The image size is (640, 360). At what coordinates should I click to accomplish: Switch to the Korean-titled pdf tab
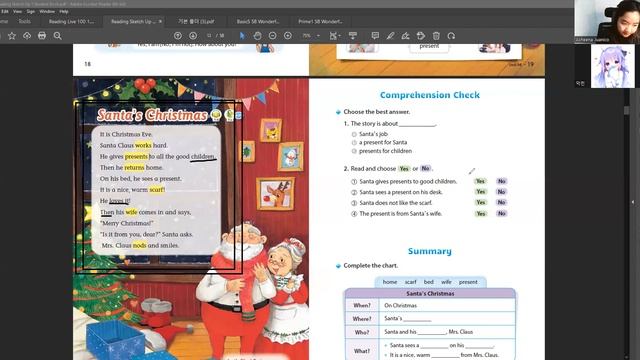(196, 21)
